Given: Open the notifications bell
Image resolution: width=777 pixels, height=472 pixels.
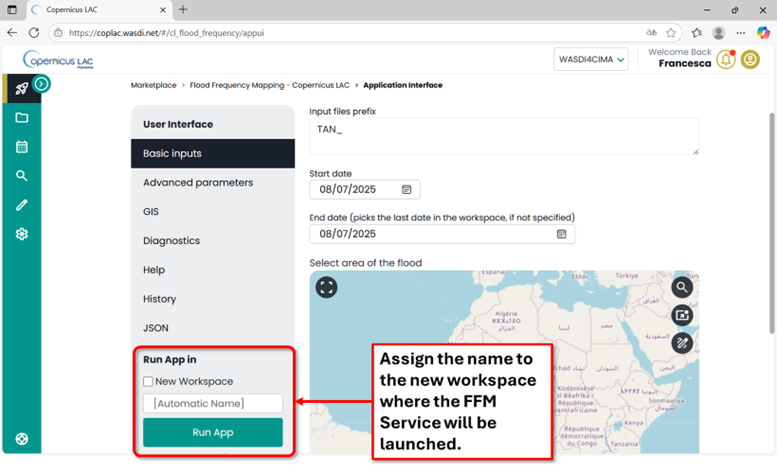Looking at the screenshot, I should [725, 59].
